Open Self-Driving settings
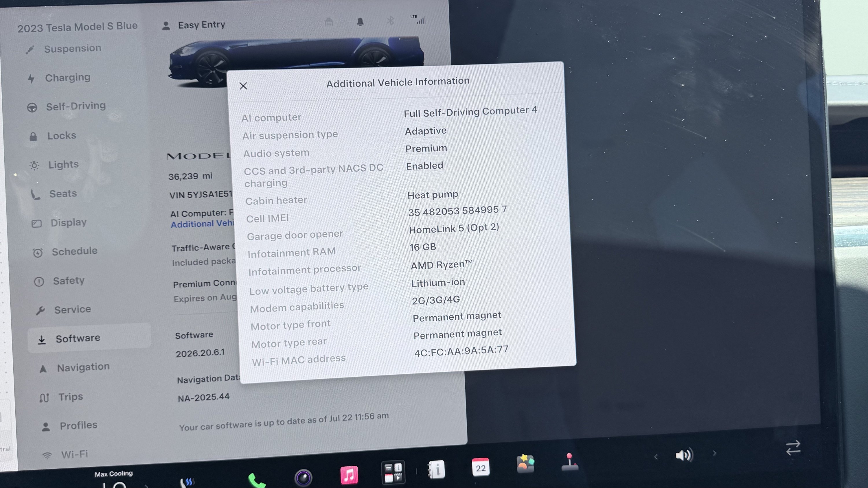868x488 pixels. pos(66,107)
